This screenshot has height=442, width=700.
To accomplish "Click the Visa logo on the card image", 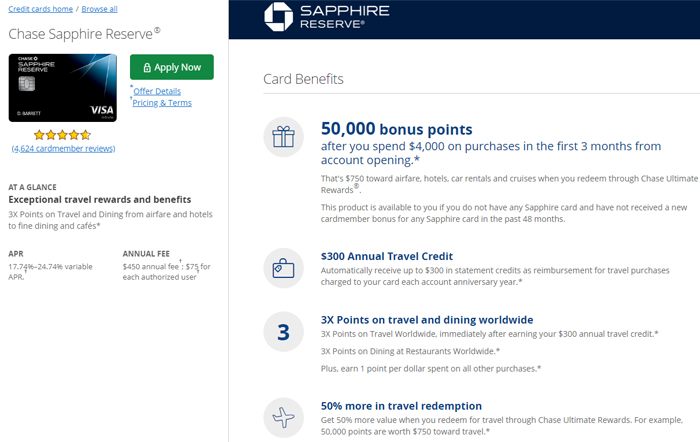I will click(x=102, y=110).
